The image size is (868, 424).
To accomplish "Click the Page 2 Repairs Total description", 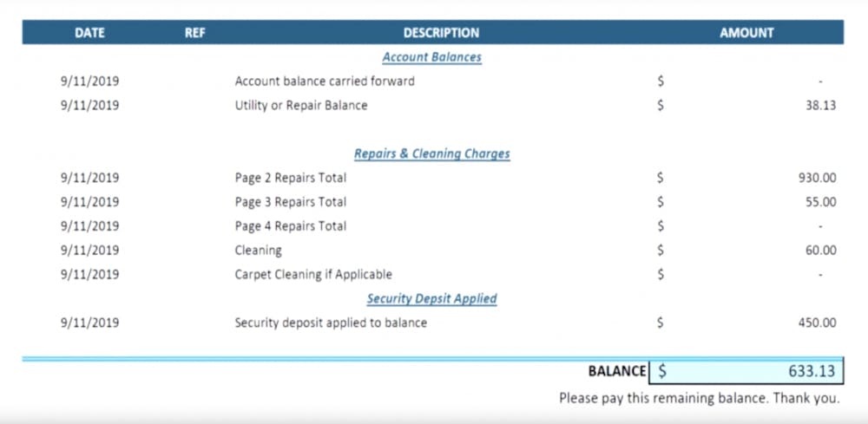I will click(290, 178).
